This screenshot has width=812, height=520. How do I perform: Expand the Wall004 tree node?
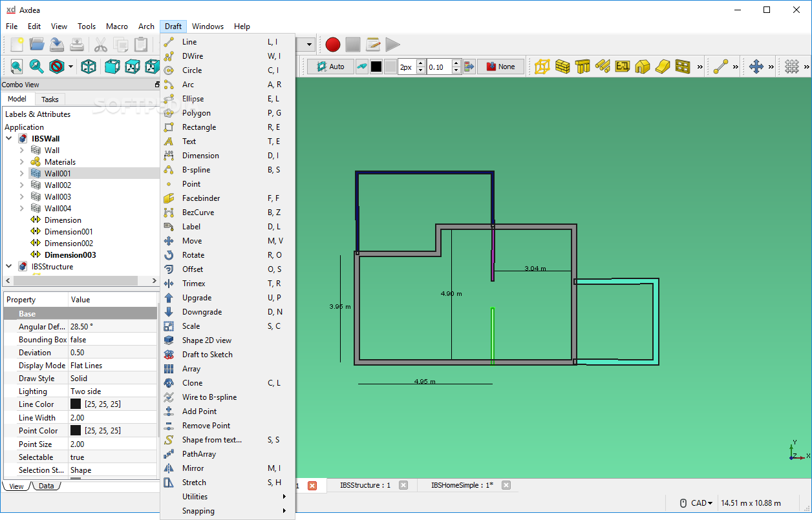tap(21, 209)
